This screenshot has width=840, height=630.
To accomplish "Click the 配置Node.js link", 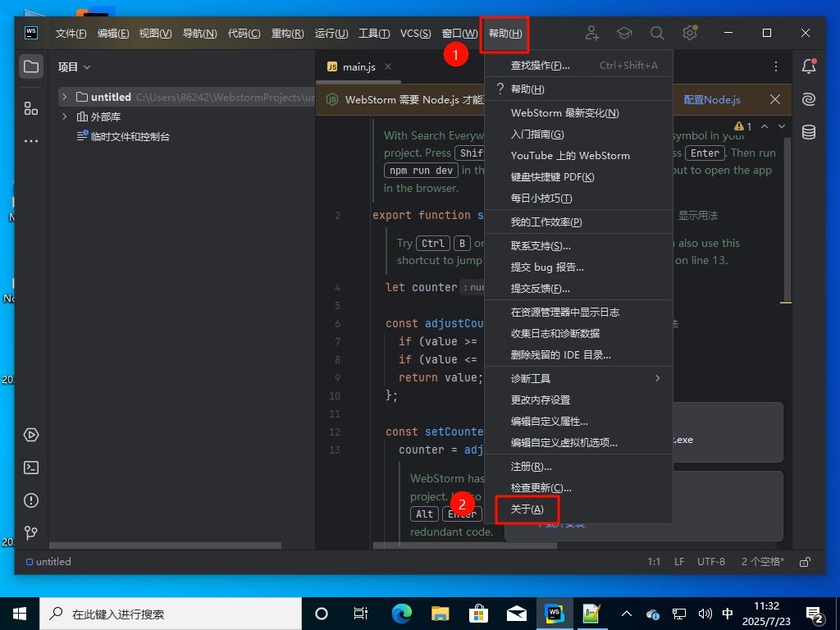I will (712, 99).
